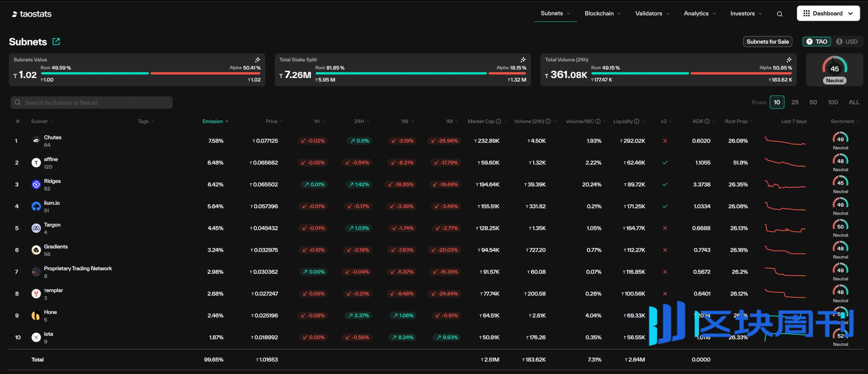Click the sentiment gauge showing 45 Neutral

pos(835,70)
